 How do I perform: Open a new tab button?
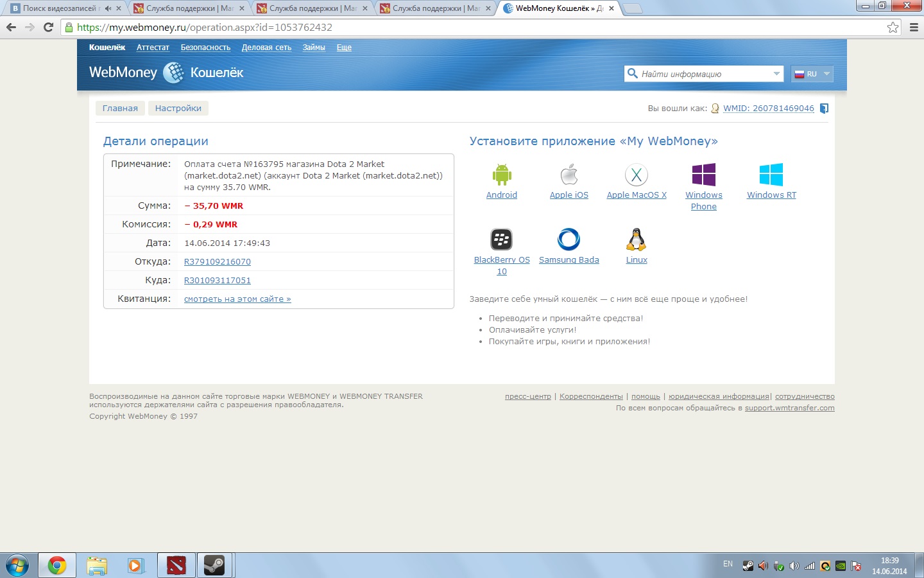click(632, 8)
